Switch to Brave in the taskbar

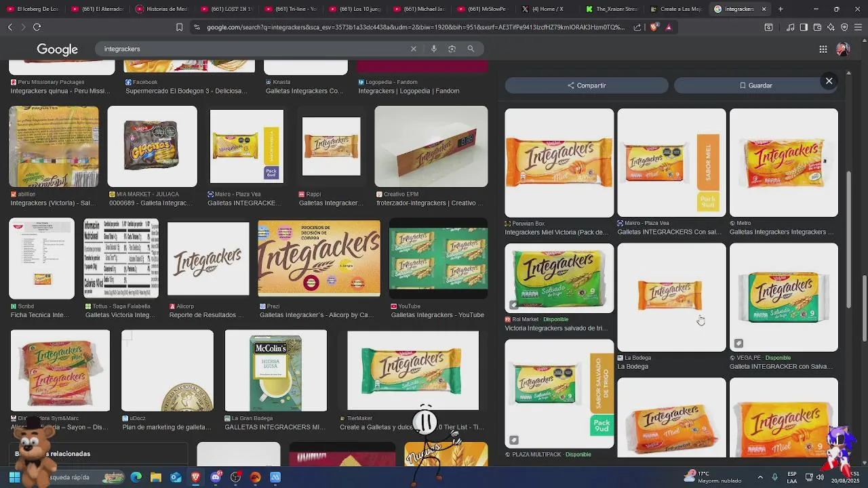[196, 477]
